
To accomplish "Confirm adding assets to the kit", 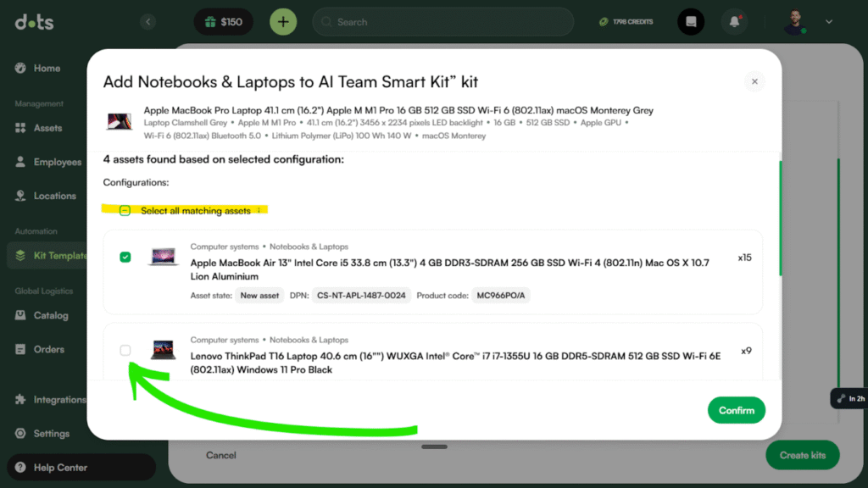I will [736, 410].
